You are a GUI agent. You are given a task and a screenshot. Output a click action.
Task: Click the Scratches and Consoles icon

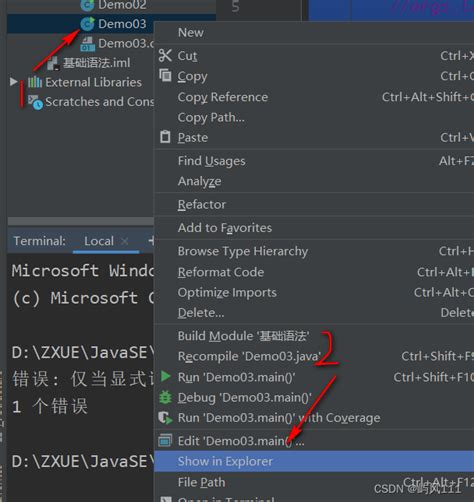[35, 102]
